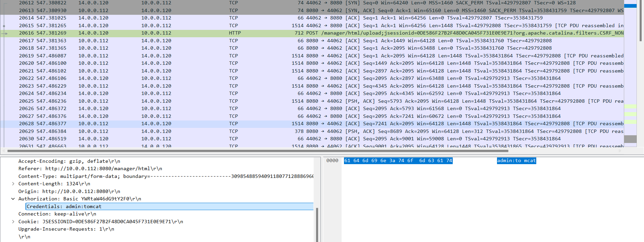Select packet number 20624 row

pos(312,93)
